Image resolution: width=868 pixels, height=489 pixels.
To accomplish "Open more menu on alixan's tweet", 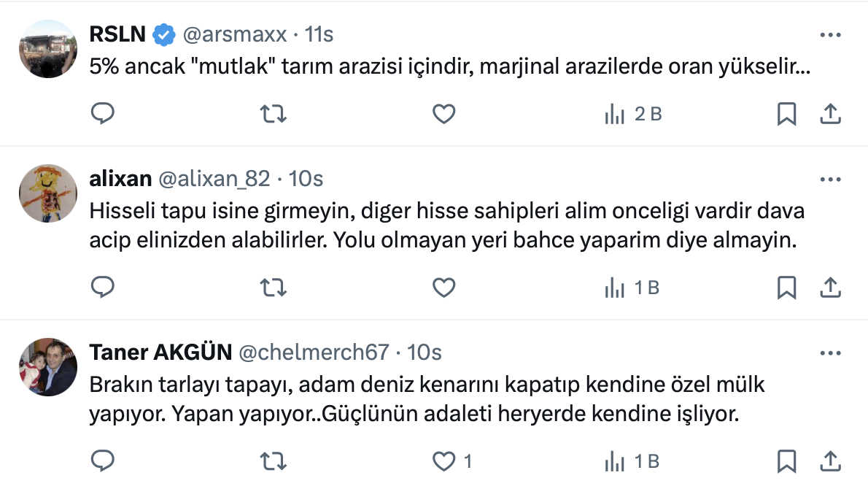I will pyautogui.click(x=831, y=180).
